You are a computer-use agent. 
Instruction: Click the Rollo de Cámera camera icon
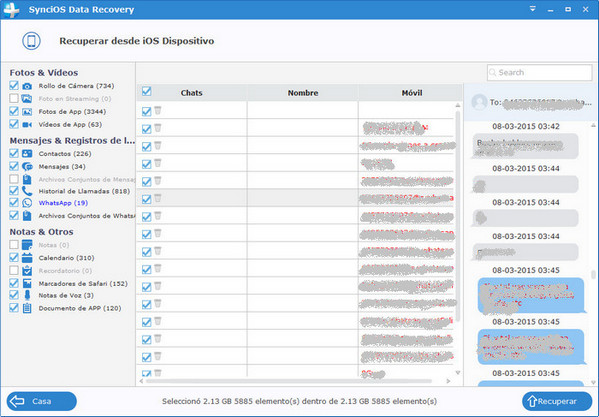[27, 86]
